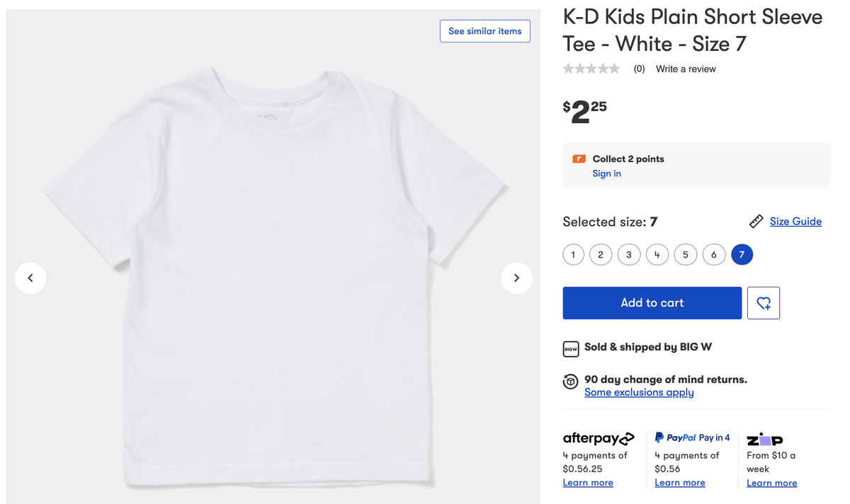The width and height of the screenshot is (850, 504).
Task: Open Afterpay Learn more link
Action: (588, 483)
